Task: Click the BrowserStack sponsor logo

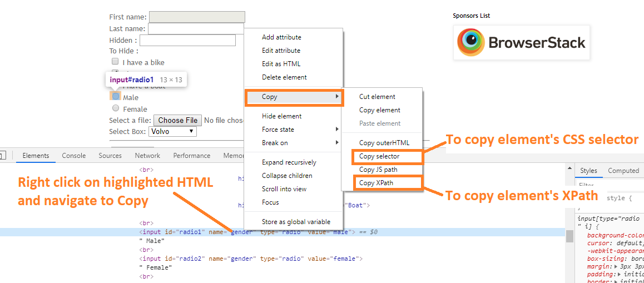Action: coord(521,43)
